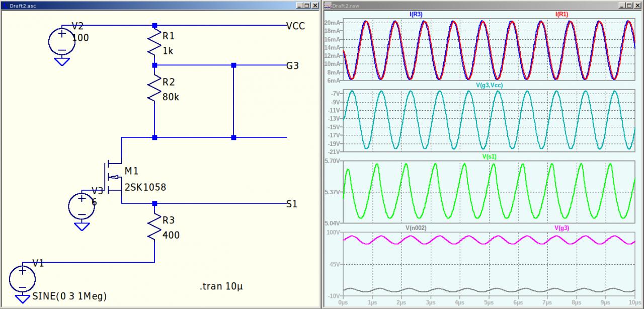The height and width of the screenshot is (309, 644).
Task: Click the 5µs time axis label
Action: tap(489, 303)
